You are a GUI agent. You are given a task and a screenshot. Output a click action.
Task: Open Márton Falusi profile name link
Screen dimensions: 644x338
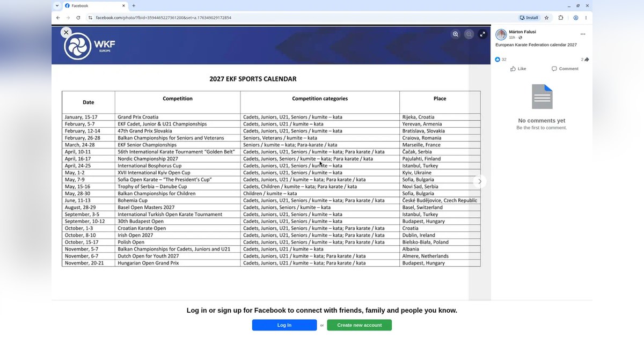point(522,32)
